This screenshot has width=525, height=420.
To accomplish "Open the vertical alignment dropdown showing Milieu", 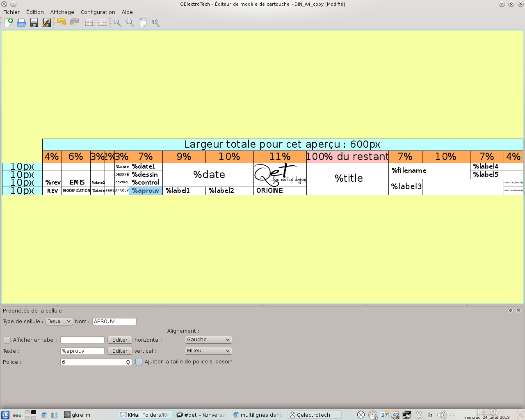I will coord(208,351).
